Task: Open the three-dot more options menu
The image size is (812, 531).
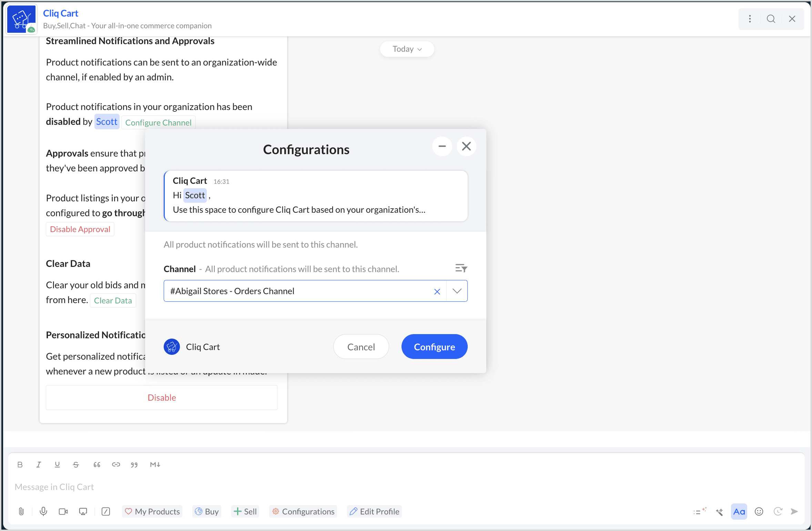Action: pyautogui.click(x=750, y=19)
